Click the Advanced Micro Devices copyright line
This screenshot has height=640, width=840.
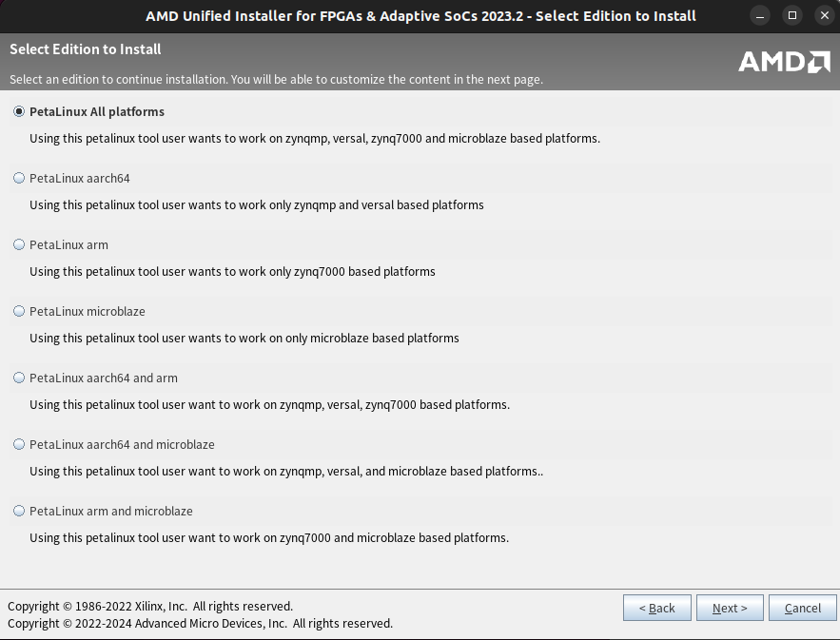(x=200, y=624)
